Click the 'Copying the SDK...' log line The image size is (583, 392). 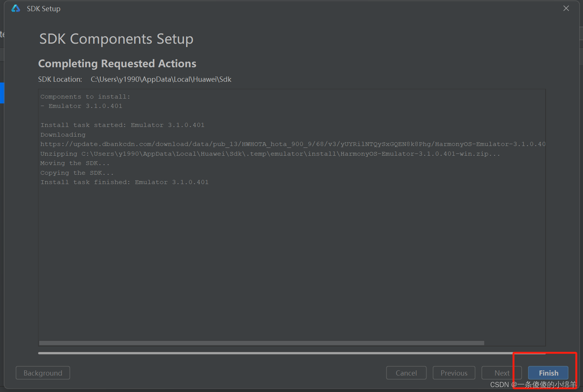tap(77, 173)
